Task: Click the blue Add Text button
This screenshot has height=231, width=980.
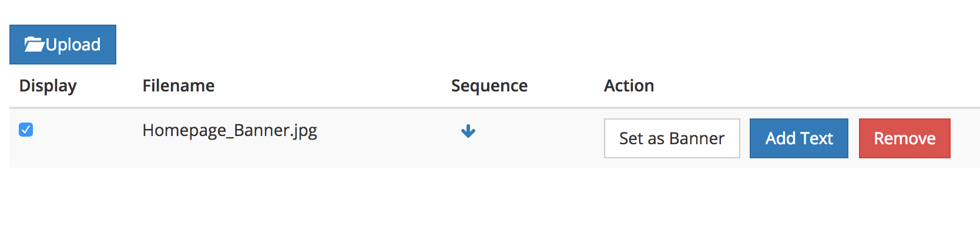Action: tap(799, 138)
